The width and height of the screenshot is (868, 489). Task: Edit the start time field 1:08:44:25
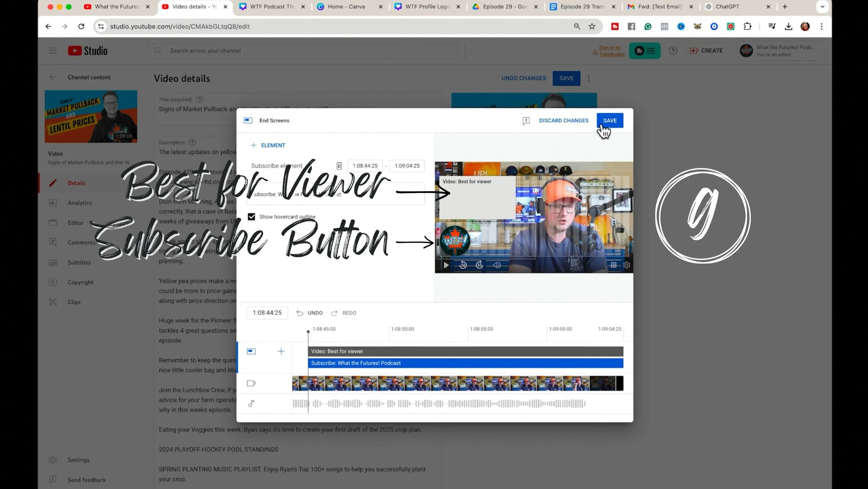tap(365, 166)
